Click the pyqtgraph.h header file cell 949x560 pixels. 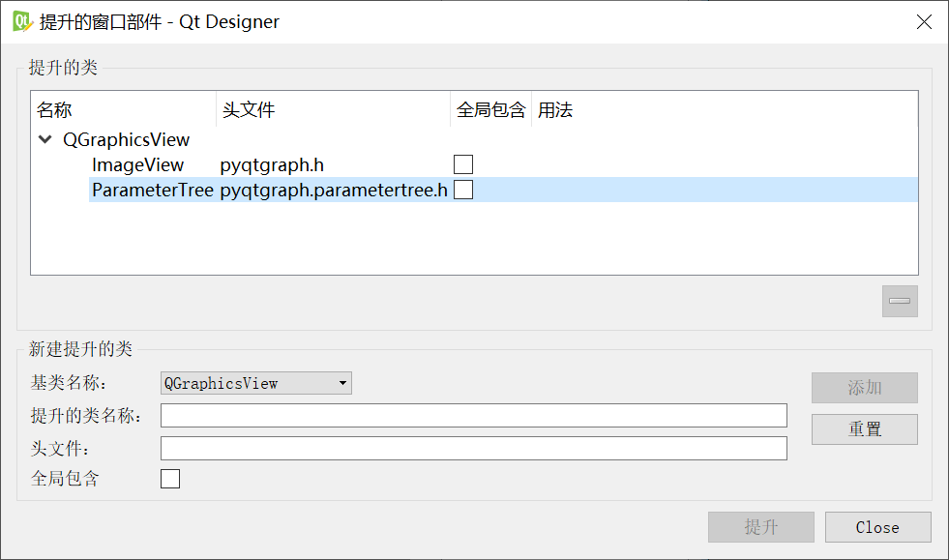[272, 164]
